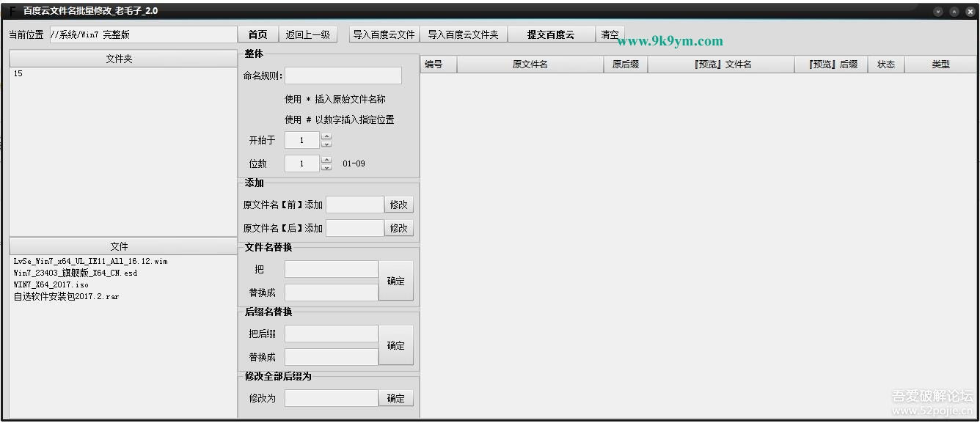The image size is (980, 423).
Task: Focus the 把后缀 extension field
Action: click(x=332, y=334)
